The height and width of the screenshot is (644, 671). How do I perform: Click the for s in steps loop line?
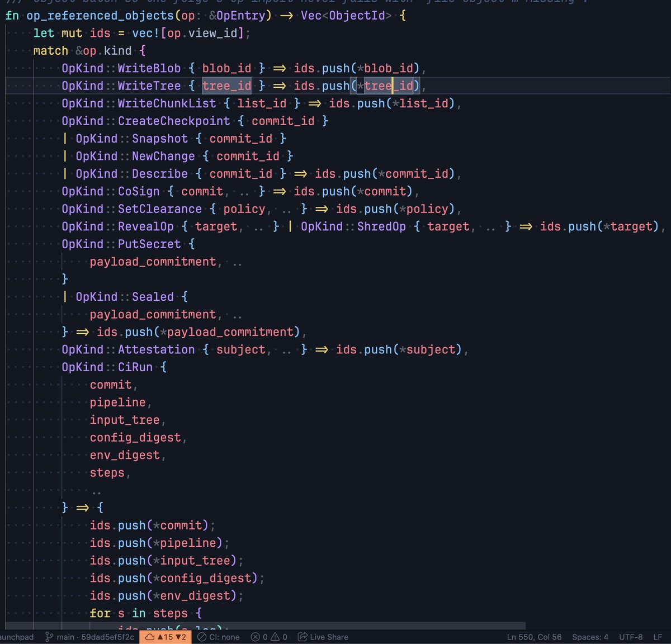click(146, 614)
